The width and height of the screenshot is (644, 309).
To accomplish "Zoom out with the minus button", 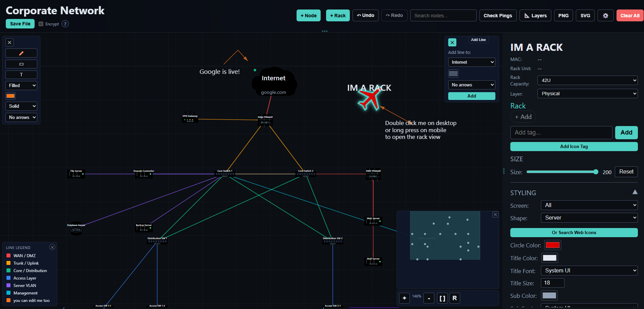I will pos(429,298).
